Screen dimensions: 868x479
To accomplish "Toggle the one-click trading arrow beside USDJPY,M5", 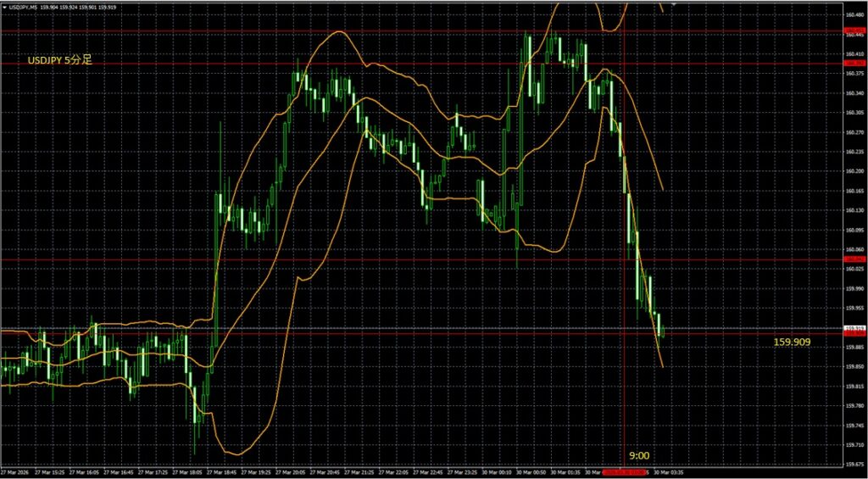I will click(4, 7).
